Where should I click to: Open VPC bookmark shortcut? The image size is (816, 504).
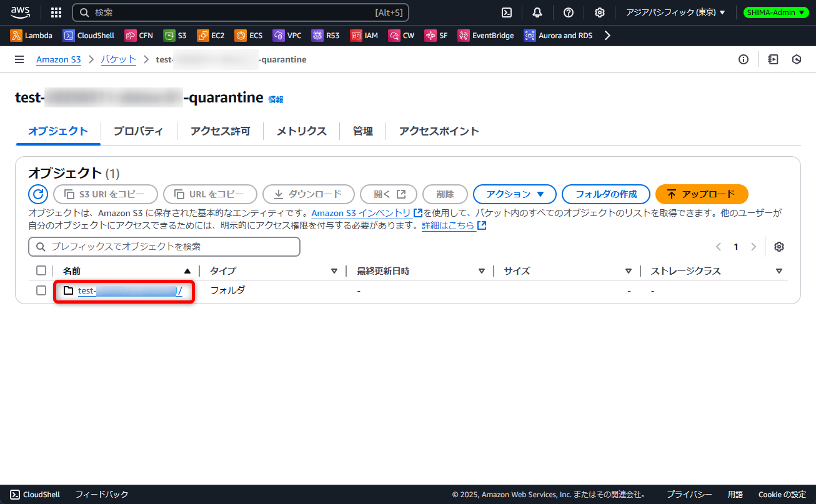(287, 36)
